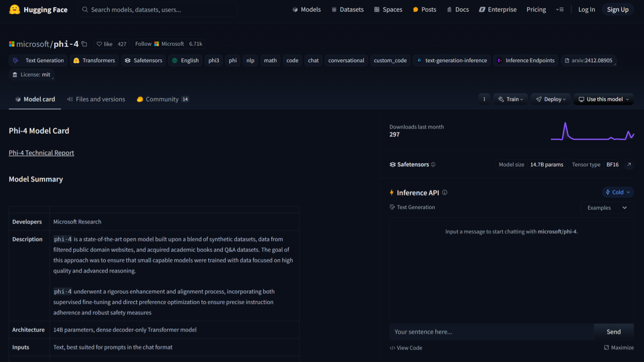644x362 pixels.
Task: Expand the Train dropdown
Action: pyautogui.click(x=510, y=99)
